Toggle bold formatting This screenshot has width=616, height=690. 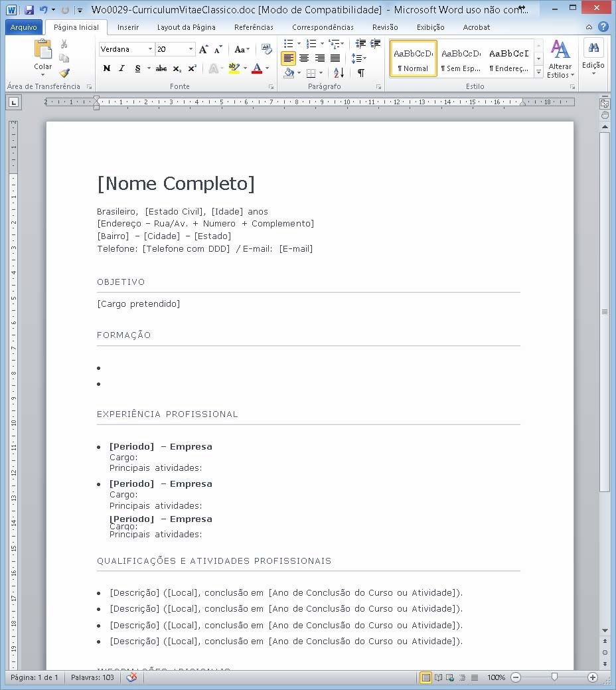(106, 68)
